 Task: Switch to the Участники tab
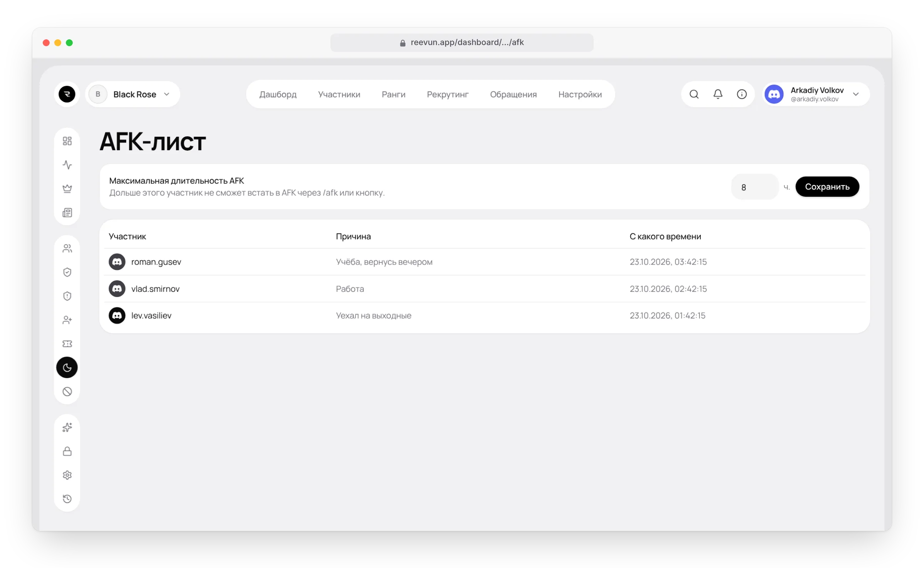[x=339, y=94]
